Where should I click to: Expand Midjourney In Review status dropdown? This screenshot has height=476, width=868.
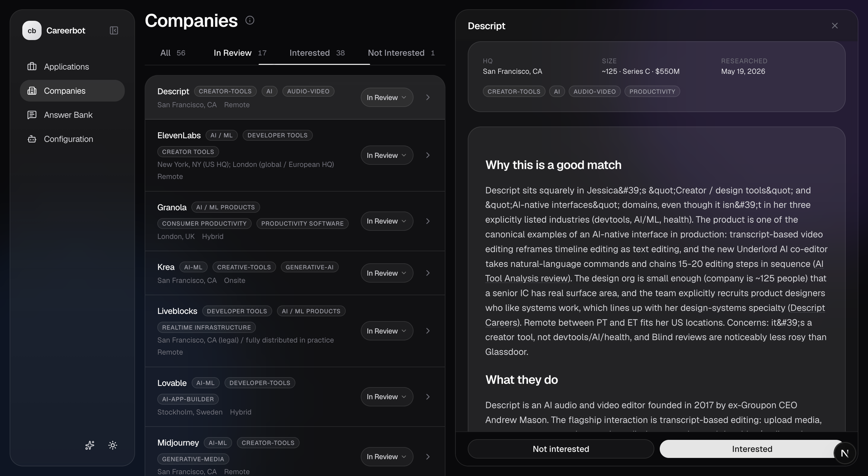coord(387,457)
